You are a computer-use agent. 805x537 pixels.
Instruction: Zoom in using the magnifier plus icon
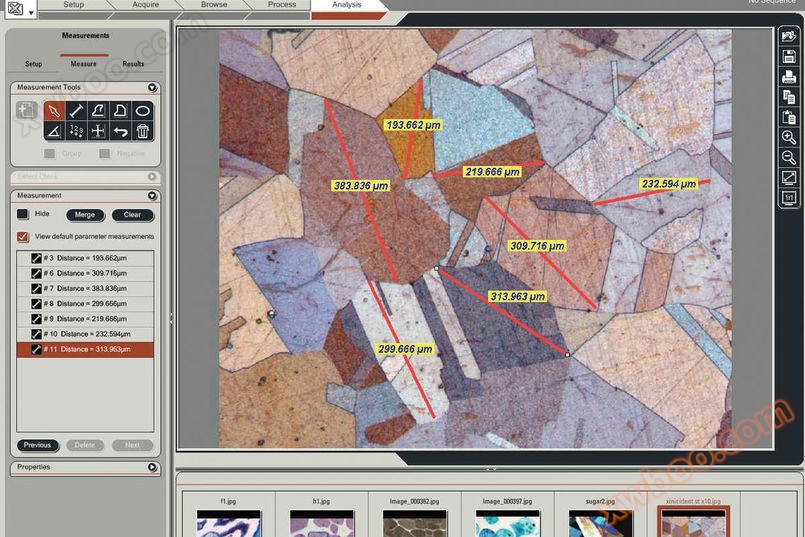(789, 137)
